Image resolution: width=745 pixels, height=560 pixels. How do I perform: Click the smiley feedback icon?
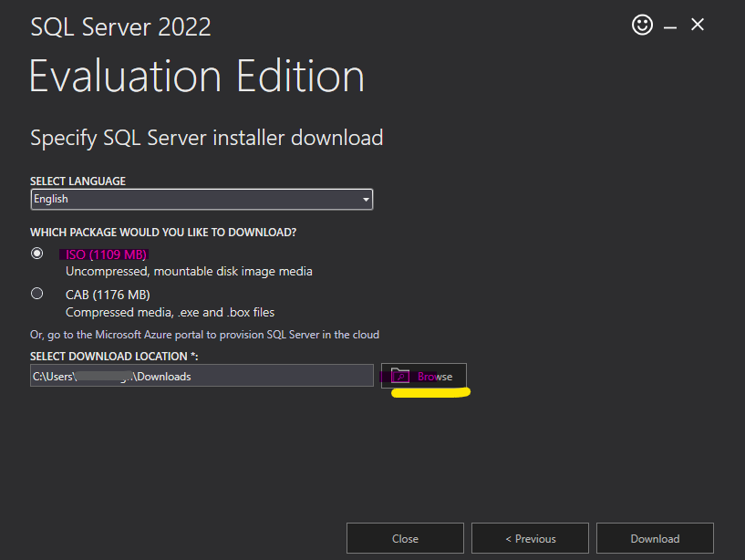tap(642, 25)
